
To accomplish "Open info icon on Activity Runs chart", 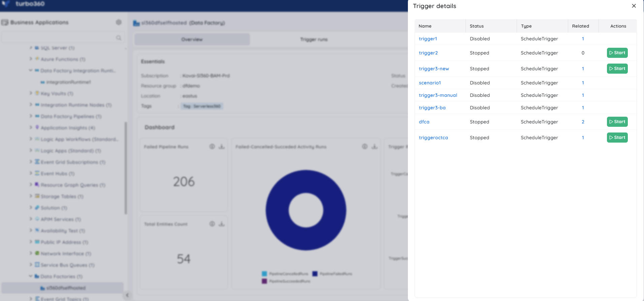I will 365,147.
